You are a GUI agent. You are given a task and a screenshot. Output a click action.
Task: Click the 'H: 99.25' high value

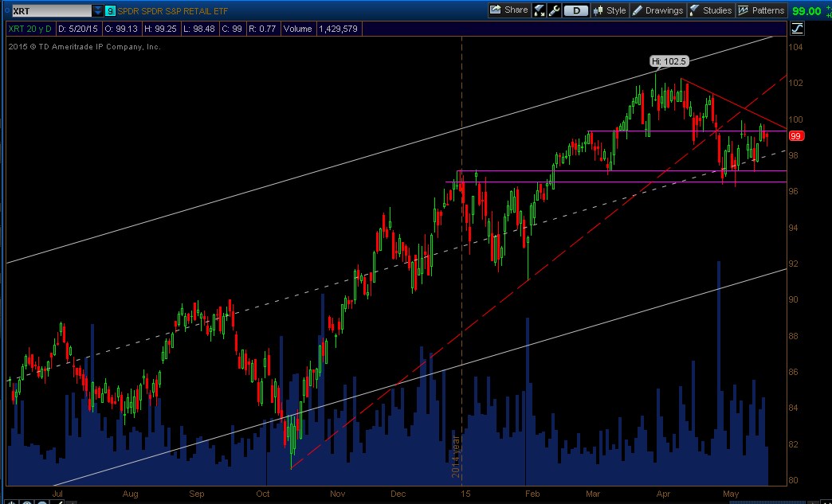161,29
